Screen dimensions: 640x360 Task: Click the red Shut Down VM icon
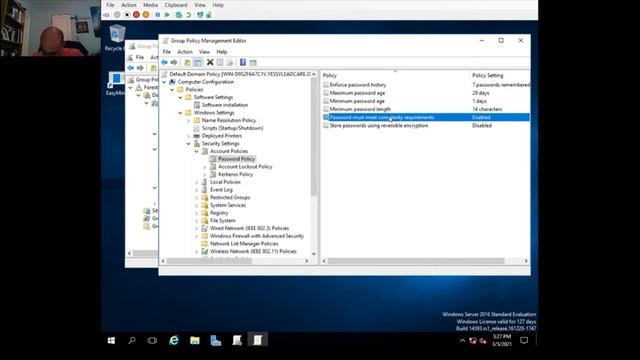(136, 15)
